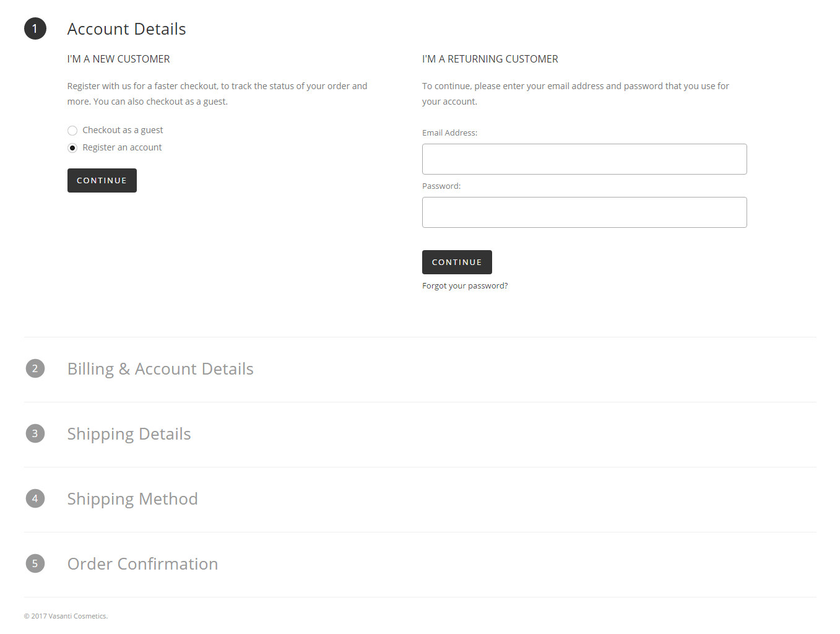Click the step 4 number badge

(x=35, y=498)
